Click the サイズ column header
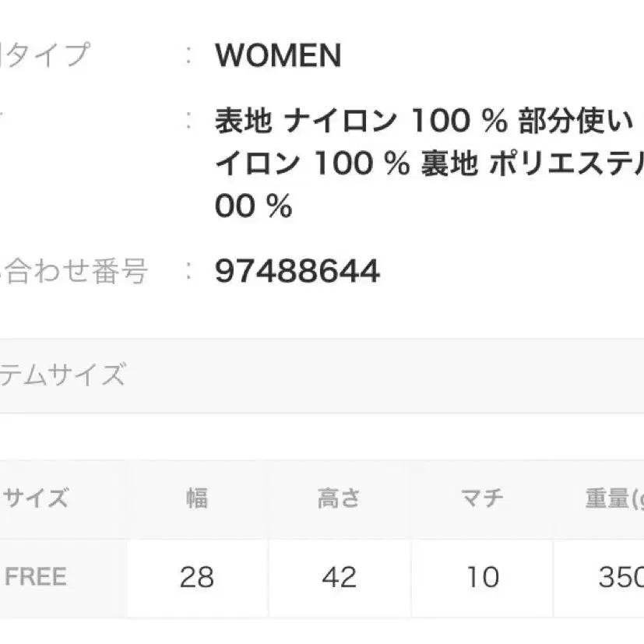 coord(37,498)
